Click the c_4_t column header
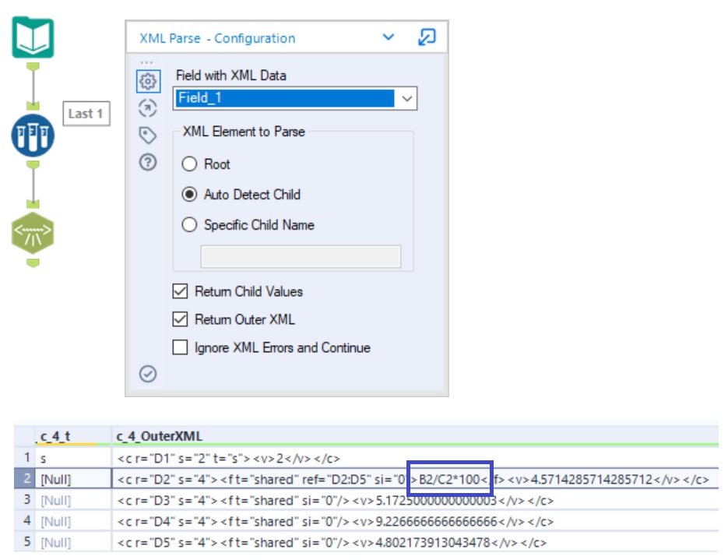The height and width of the screenshot is (560, 728). click(55, 436)
